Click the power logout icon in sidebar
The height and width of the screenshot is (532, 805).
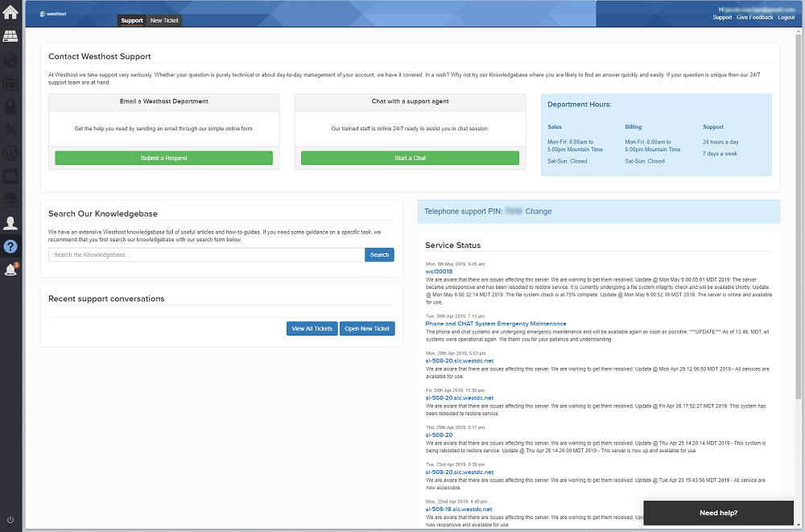pos(10,520)
